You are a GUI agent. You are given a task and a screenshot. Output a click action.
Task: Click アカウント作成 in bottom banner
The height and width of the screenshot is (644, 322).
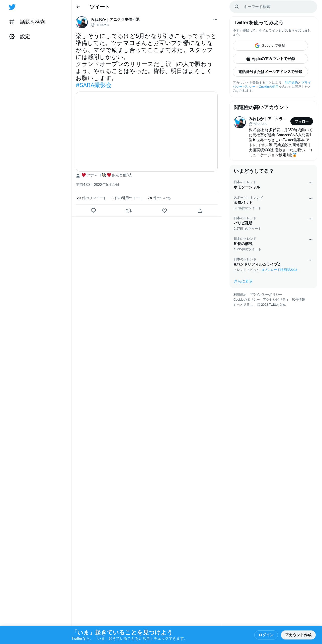coord(298,635)
